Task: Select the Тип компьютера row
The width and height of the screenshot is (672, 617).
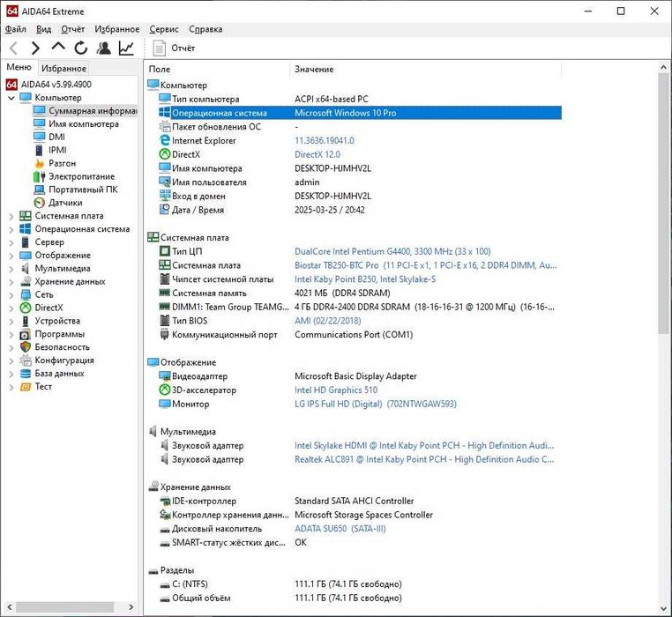Action: [360, 99]
